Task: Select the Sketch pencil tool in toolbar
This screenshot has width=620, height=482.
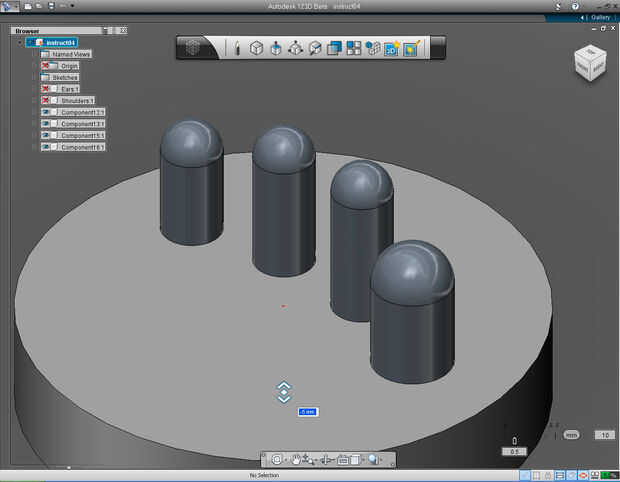Action: (x=237, y=47)
